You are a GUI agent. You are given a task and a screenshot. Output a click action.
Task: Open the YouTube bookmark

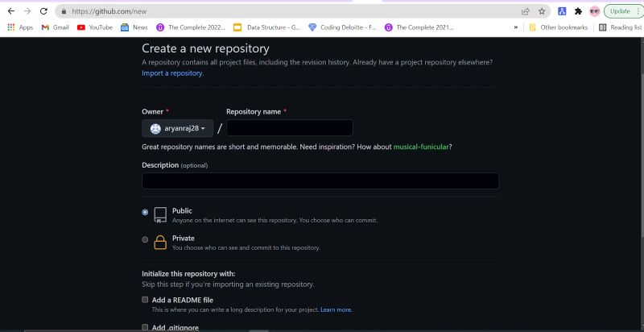[95, 27]
